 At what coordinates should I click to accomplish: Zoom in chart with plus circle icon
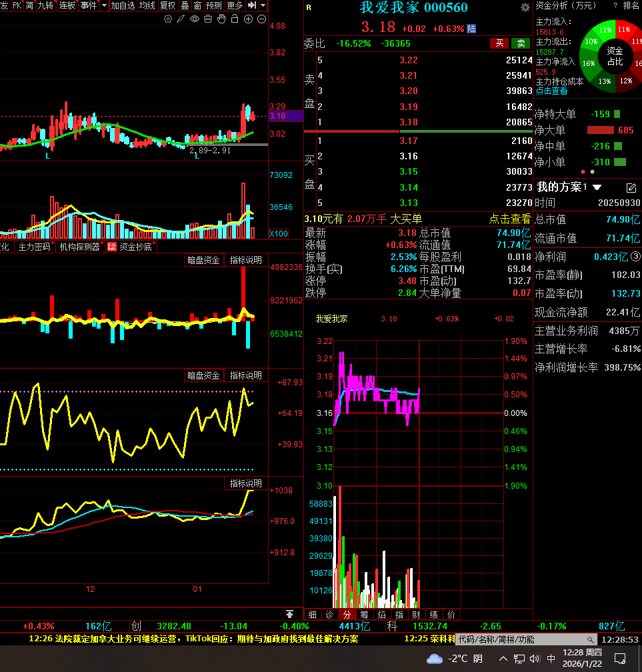click(248, 19)
